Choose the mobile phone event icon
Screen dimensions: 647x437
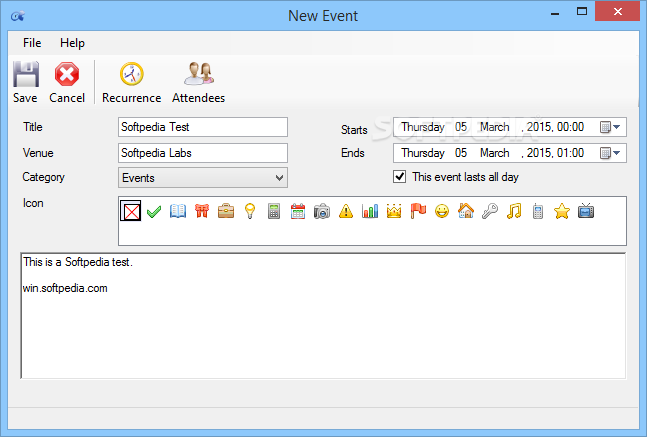coord(538,211)
